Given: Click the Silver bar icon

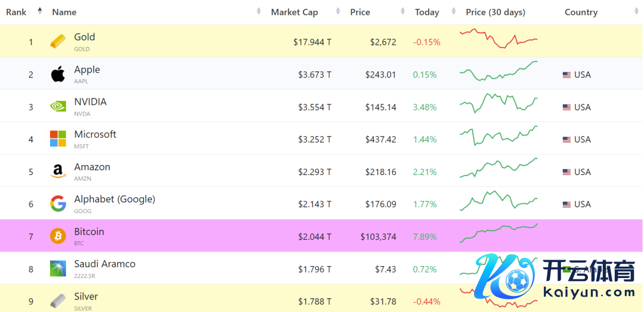Looking at the screenshot, I should [58, 301].
